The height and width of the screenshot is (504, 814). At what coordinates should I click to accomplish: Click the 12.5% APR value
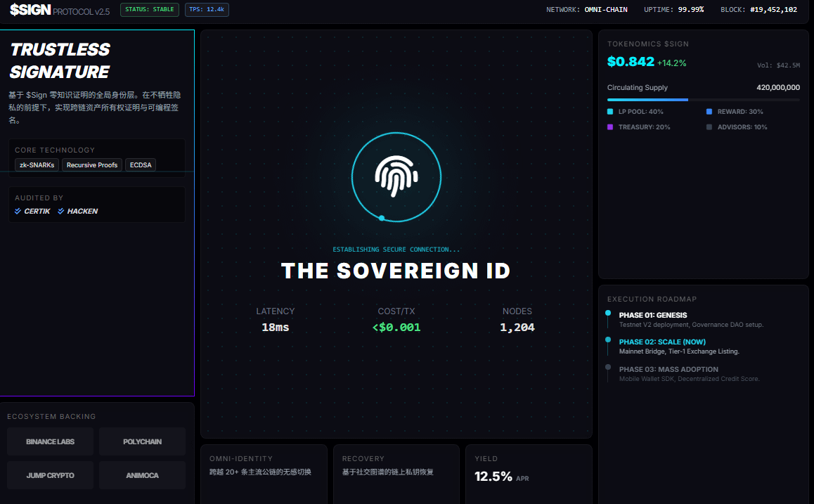[493, 477]
